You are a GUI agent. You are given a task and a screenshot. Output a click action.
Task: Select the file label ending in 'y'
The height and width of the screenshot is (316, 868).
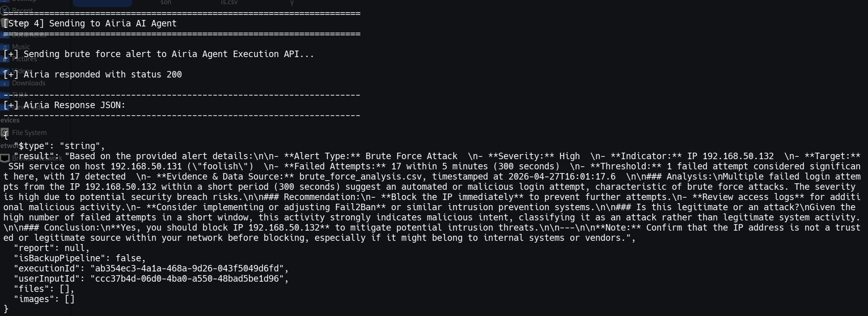click(x=292, y=3)
